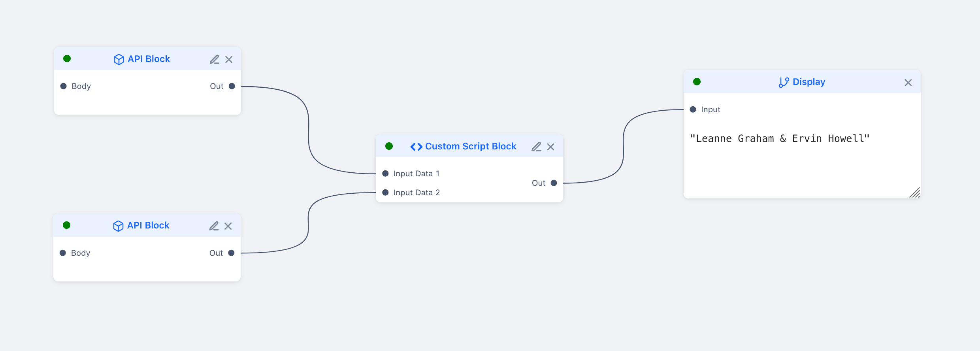Open the edit pencil on the bottom API Block

[214, 226]
